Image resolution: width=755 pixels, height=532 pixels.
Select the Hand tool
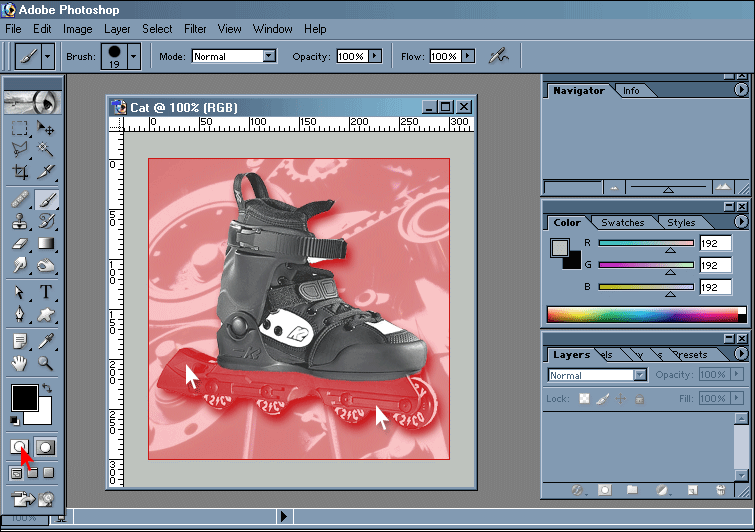click(20, 363)
